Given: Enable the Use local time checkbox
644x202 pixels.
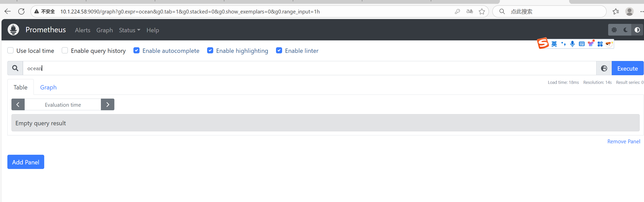Looking at the screenshot, I should click(10, 51).
